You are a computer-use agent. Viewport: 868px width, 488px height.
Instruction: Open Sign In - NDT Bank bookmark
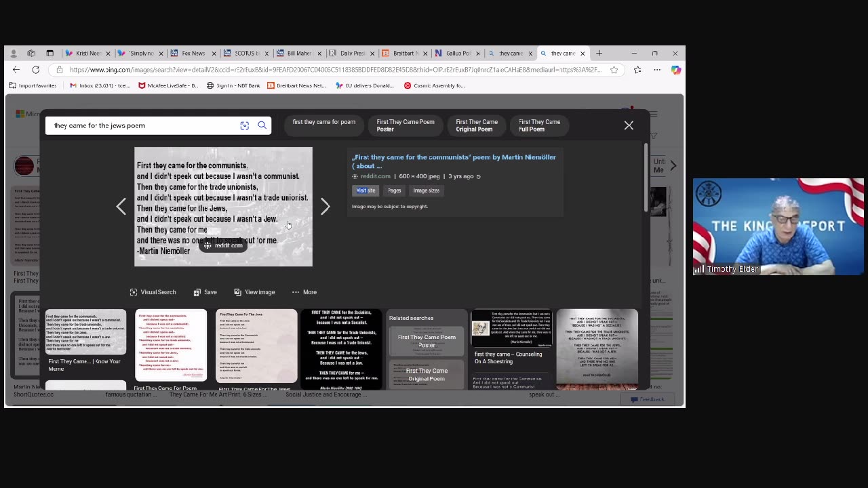pyautogui.click(x=233, y=85)
